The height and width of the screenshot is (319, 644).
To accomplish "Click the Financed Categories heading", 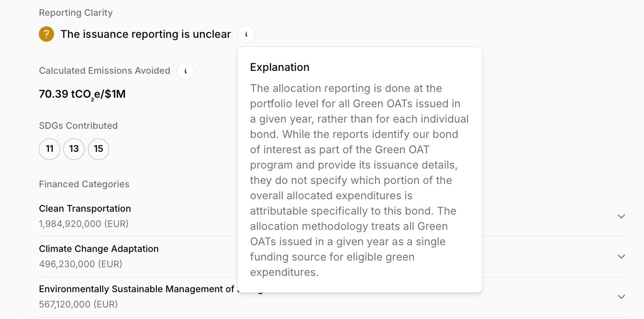I will (84, 184).
